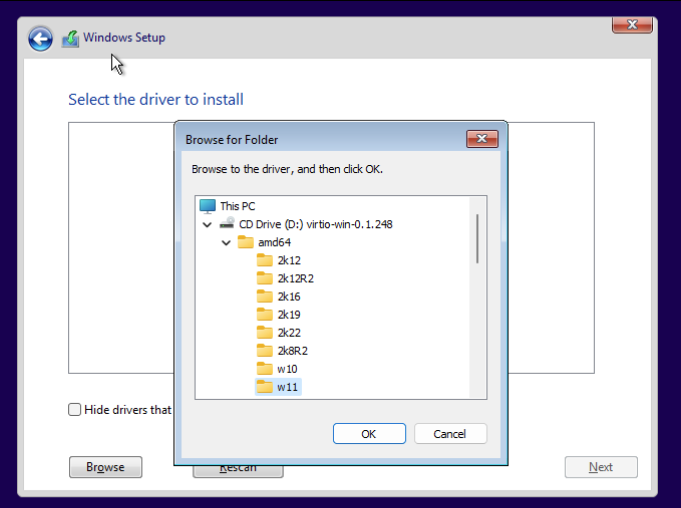Select the highlighted w11 folder
The height and width of the screenshot is (508, 681).
pos(287,387)
